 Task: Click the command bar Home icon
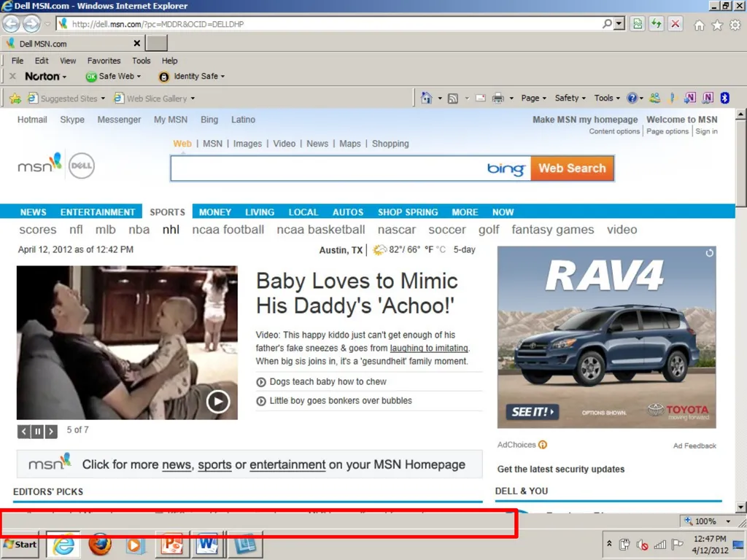pos(426,98)
